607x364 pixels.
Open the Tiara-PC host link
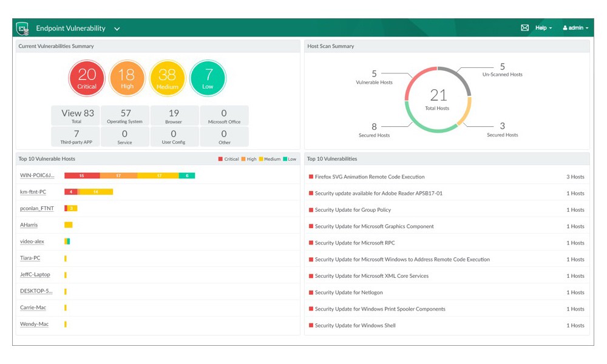point(30,258)
